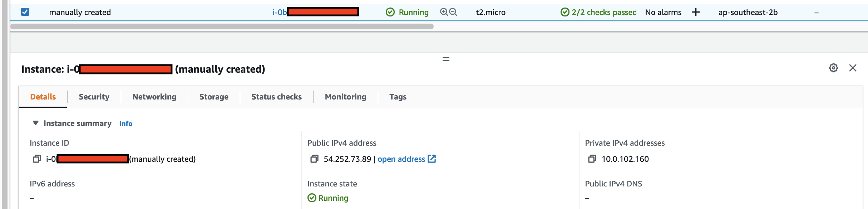Add an alarm with the plus icon

pos(696,12)
